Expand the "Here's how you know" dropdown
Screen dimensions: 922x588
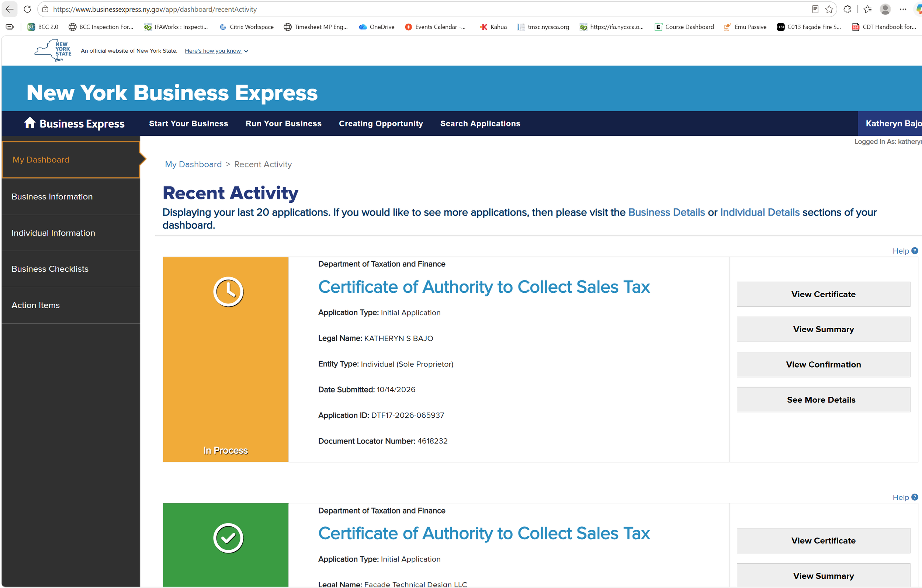point(217,51)
